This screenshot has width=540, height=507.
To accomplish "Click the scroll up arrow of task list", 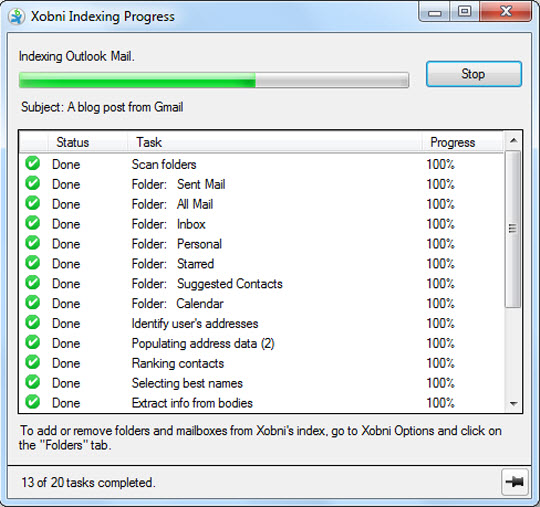I will click(513, 141).
